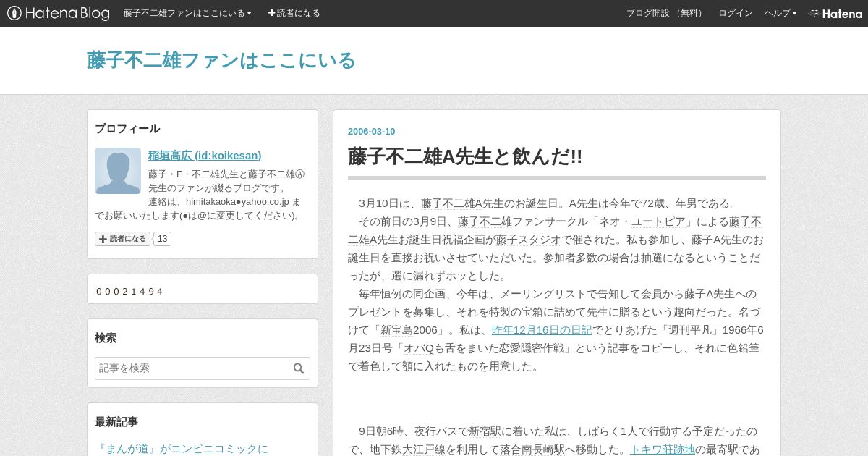Click the search magnifier icon
This screenshot has width=868, height=456.
[x=299, y=368]
